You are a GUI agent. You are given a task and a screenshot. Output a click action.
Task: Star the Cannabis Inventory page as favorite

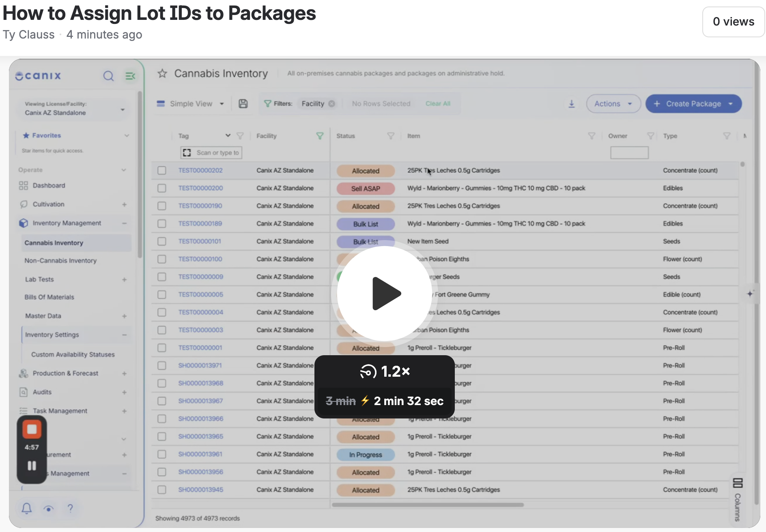(x=162, y=73)
